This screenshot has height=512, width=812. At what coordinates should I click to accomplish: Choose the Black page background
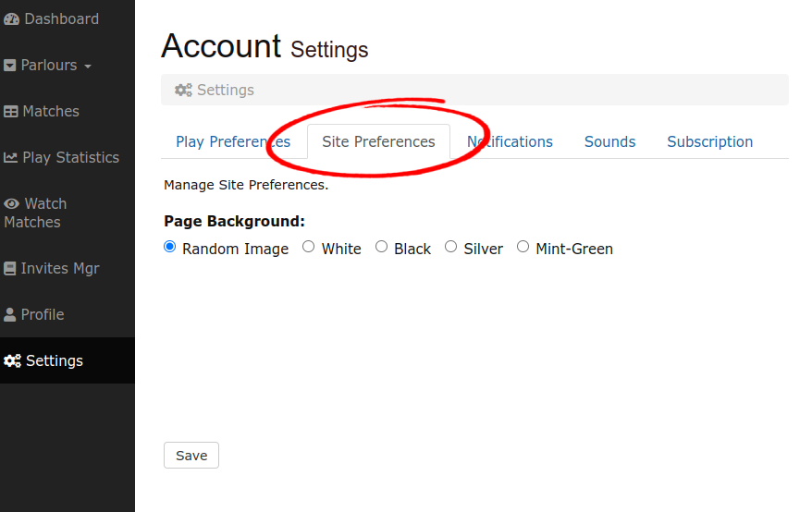pos(381,247)
